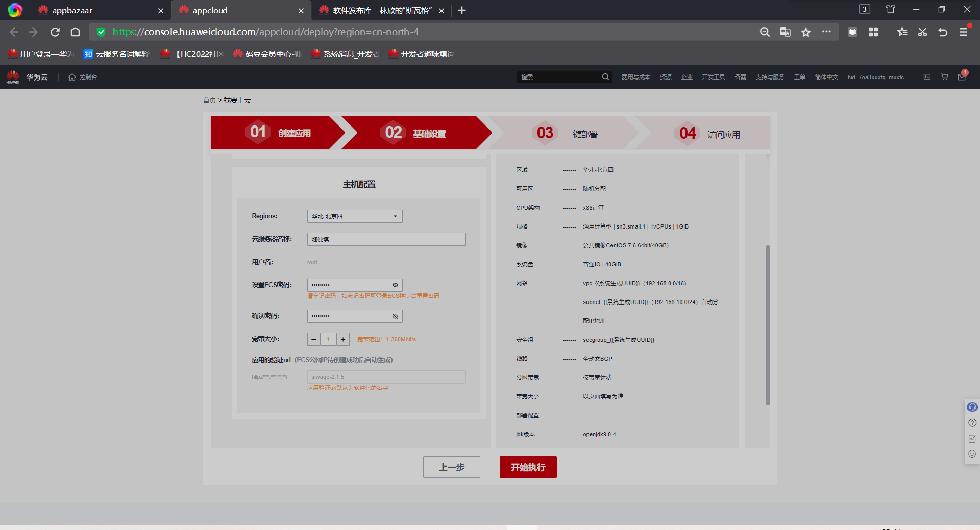The height and width of the screenshot is (530, 980).
Task: Click the console home icon
Action: 72,77
